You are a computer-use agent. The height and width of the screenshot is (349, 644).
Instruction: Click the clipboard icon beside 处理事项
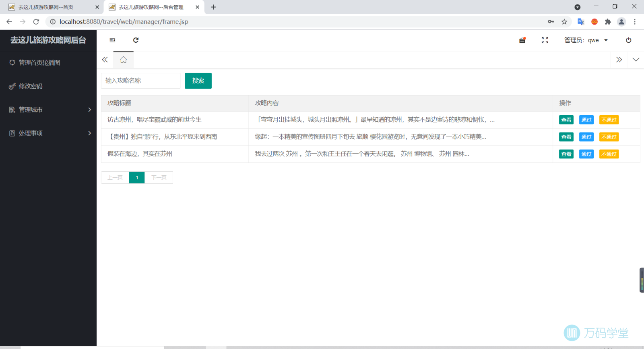pos(12,133)
